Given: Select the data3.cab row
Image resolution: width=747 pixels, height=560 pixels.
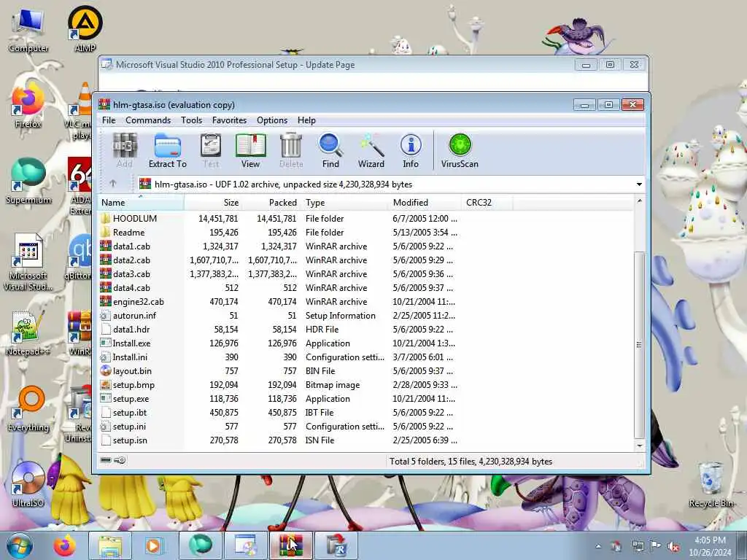Looking at the screenshot, I should point(366,274).
